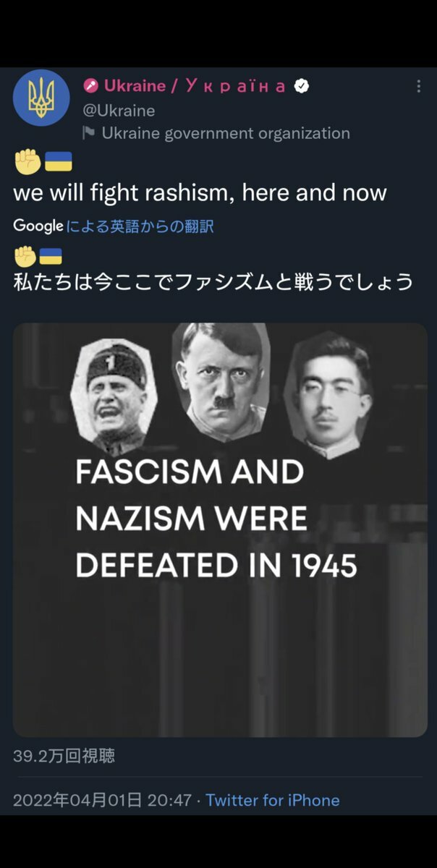Select the "Ukraine government organization" label
Viewport: 437px width, 868px height.
[x=225, y=133]
